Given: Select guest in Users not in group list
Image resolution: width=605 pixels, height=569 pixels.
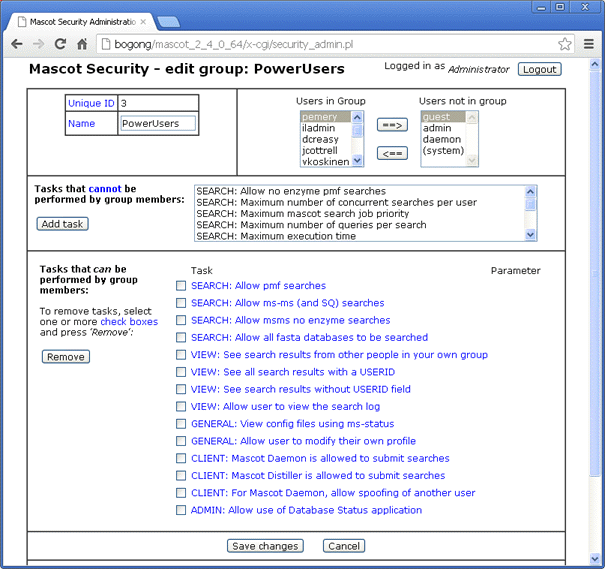Looking at the screenshot, I should pos(444,117).
